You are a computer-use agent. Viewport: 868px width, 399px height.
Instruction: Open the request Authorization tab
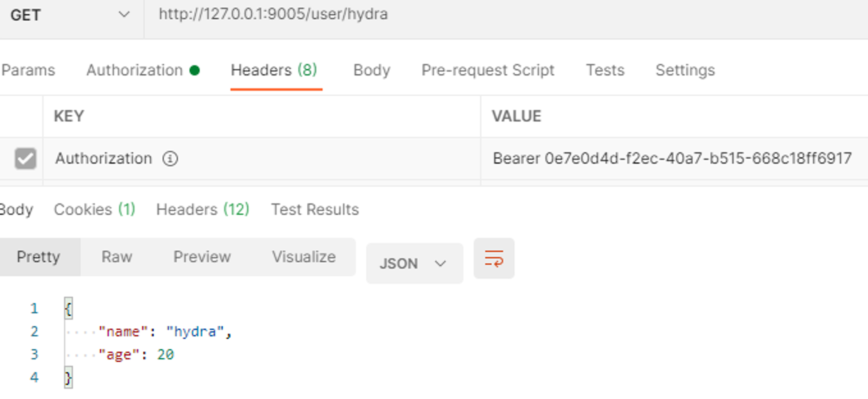[135, 70]
